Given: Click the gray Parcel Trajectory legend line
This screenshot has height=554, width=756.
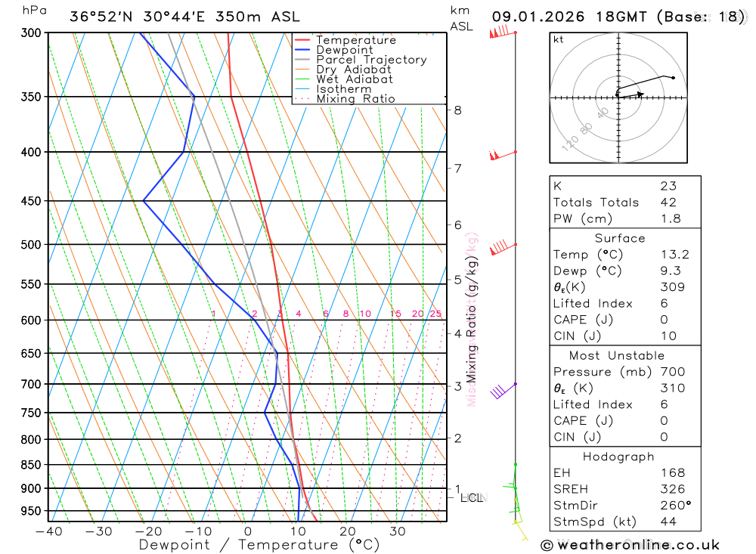Looking at the screenshot, I should coord(302,60).
